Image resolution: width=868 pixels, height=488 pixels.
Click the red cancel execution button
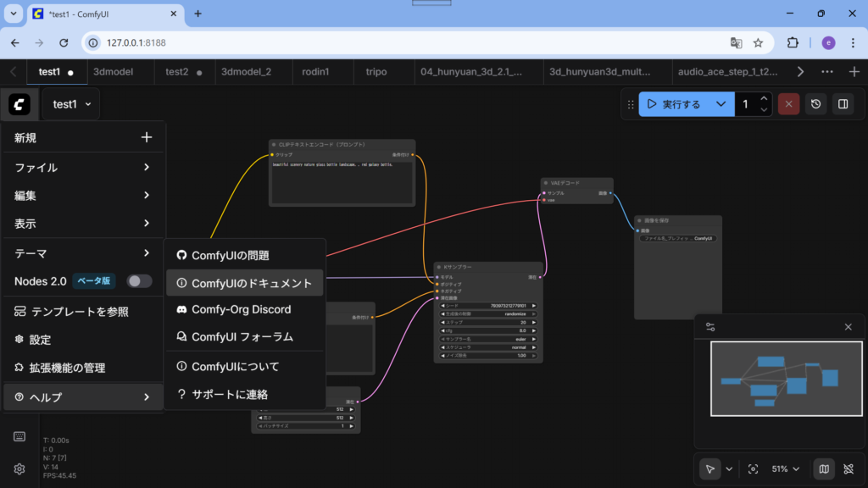click(x=789, y=104)
